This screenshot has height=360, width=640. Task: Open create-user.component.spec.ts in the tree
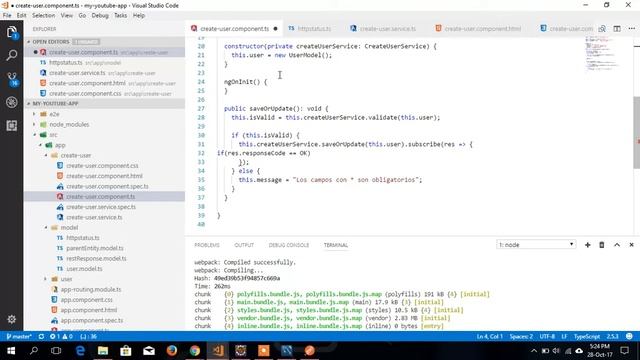coord(107,186)
